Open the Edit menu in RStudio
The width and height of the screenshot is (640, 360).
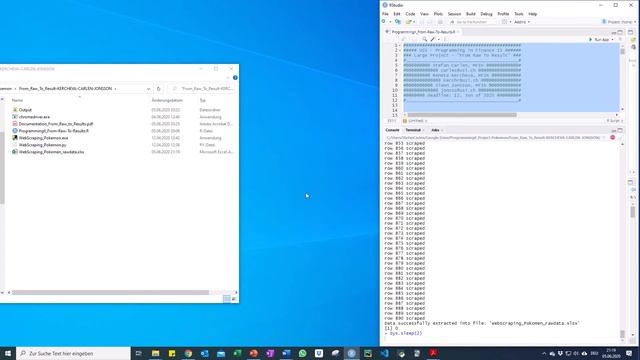tap(397, 14)
